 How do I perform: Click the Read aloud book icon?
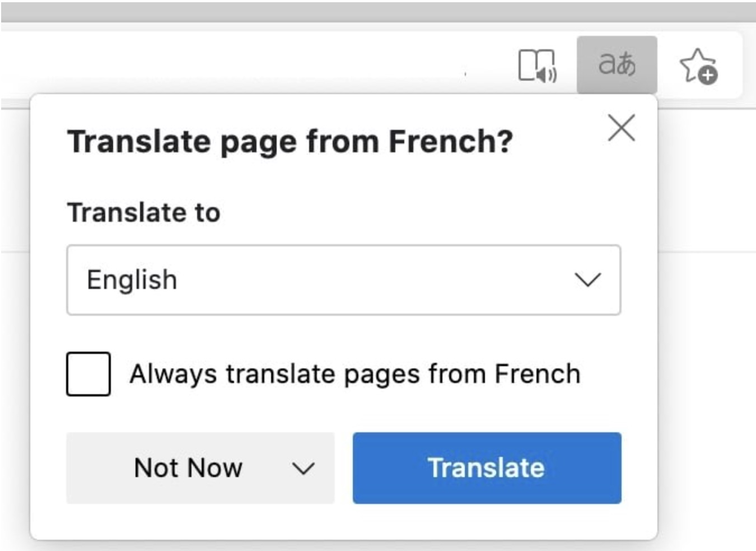coord(536,66)
